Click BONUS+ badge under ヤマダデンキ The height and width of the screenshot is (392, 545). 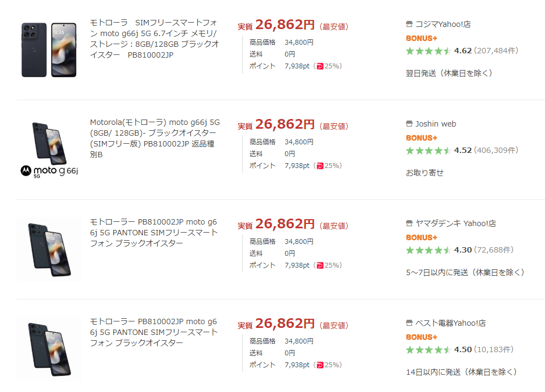(x=422, y=237)
